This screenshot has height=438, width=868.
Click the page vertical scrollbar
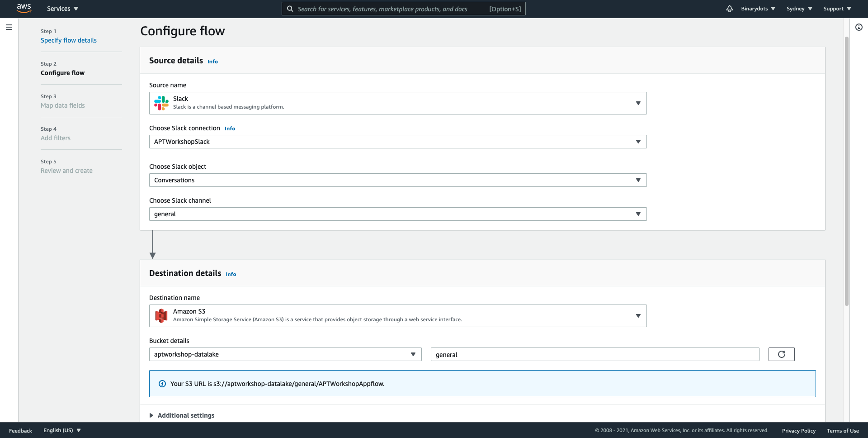847,171
